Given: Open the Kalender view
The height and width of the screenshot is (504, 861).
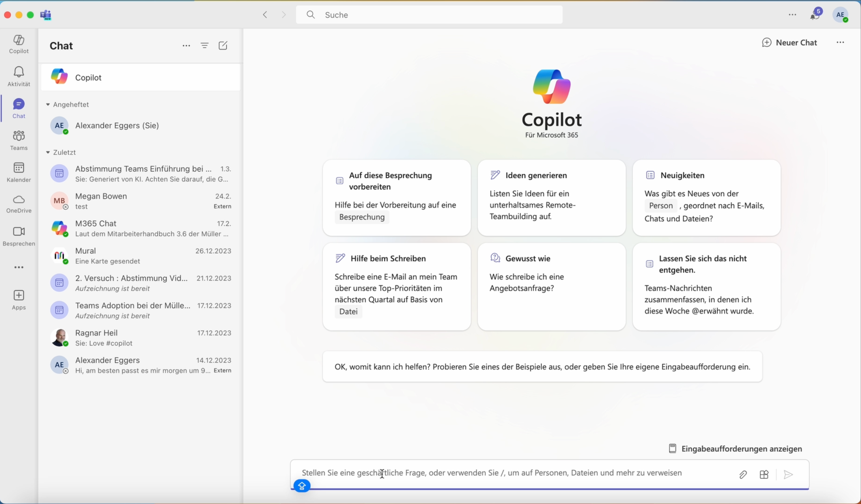Looking at the screenshot, I should (19, 172).
